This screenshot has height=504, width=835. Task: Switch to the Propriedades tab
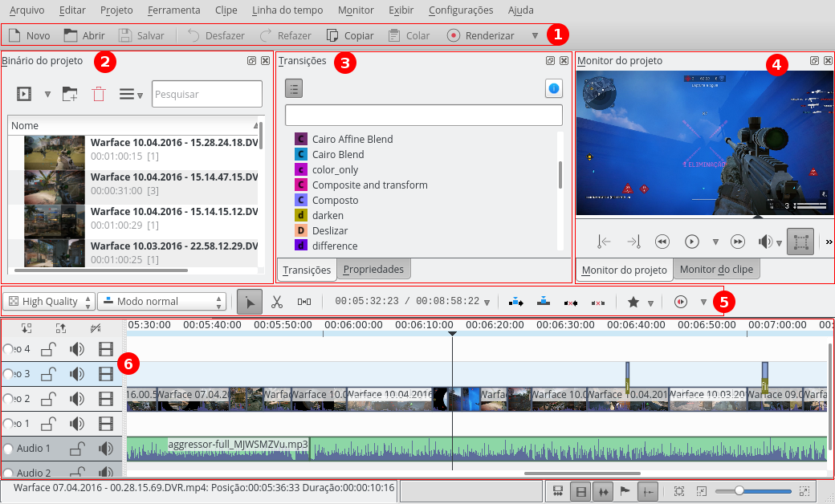point(373,269)
